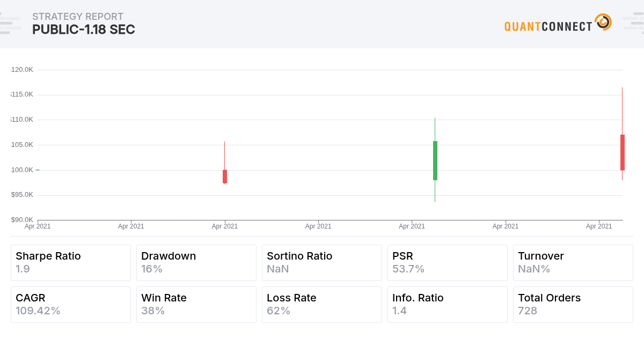Click the $90.0K y-axis label

pos(22,219)
